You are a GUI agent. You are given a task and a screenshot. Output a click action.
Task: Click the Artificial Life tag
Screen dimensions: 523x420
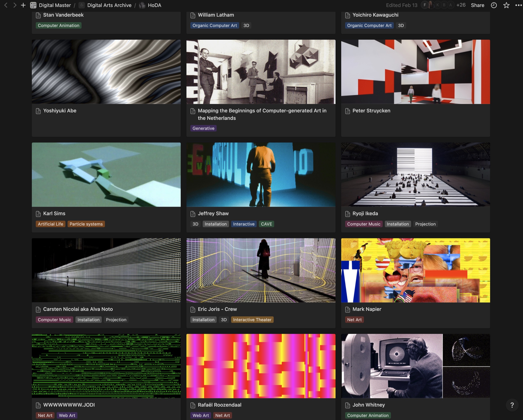pyautogui.click(x=51, y=224)
